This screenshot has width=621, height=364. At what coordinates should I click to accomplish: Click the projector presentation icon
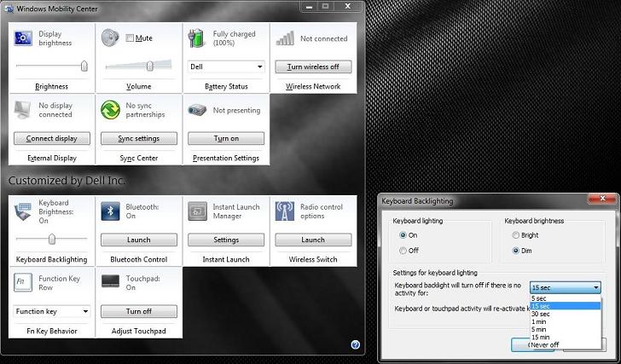point(197,110)
